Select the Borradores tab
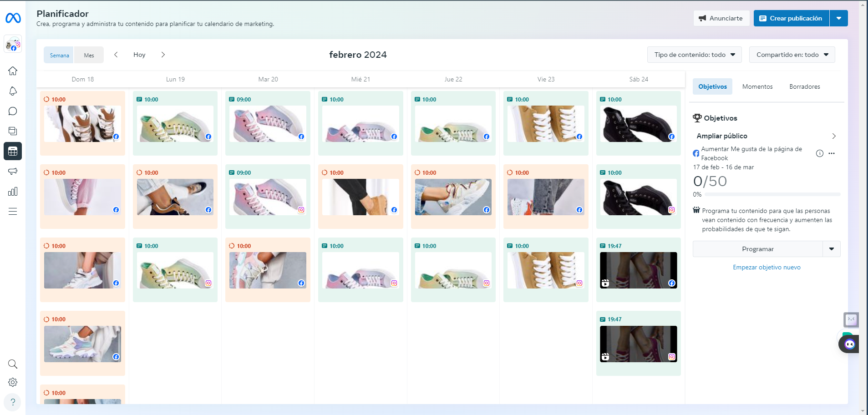 click(x=805, y=86)
